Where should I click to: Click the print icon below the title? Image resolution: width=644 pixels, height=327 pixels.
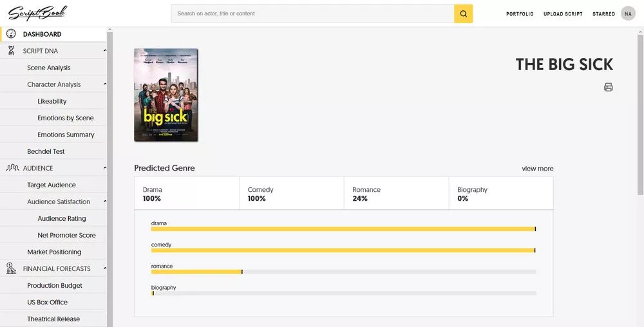[608, 87]
